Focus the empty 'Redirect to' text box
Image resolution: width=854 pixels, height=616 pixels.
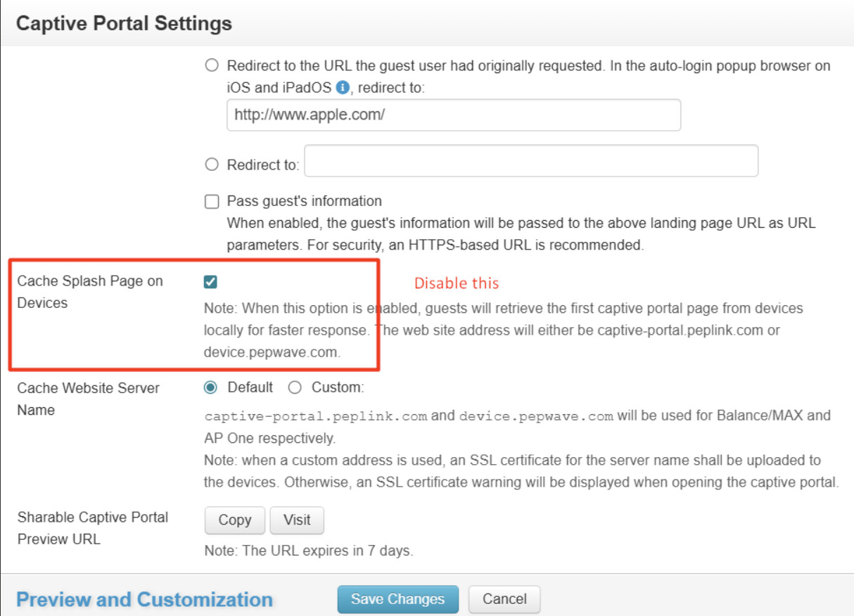click(531, 161)
